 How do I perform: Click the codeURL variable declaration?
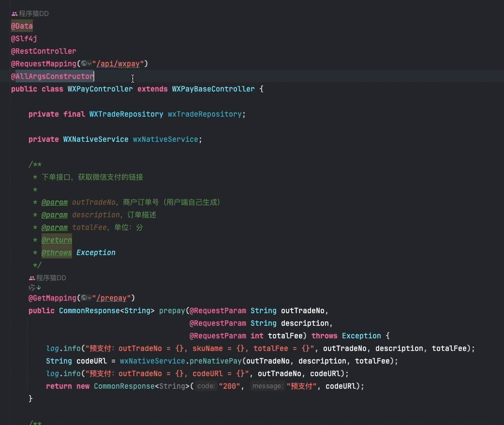pos(91,361)
